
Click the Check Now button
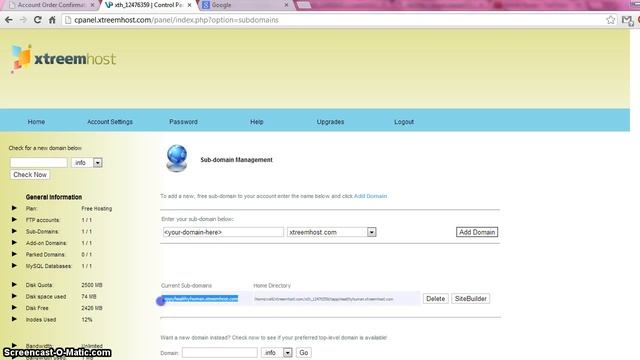click(x=30, y=175)
